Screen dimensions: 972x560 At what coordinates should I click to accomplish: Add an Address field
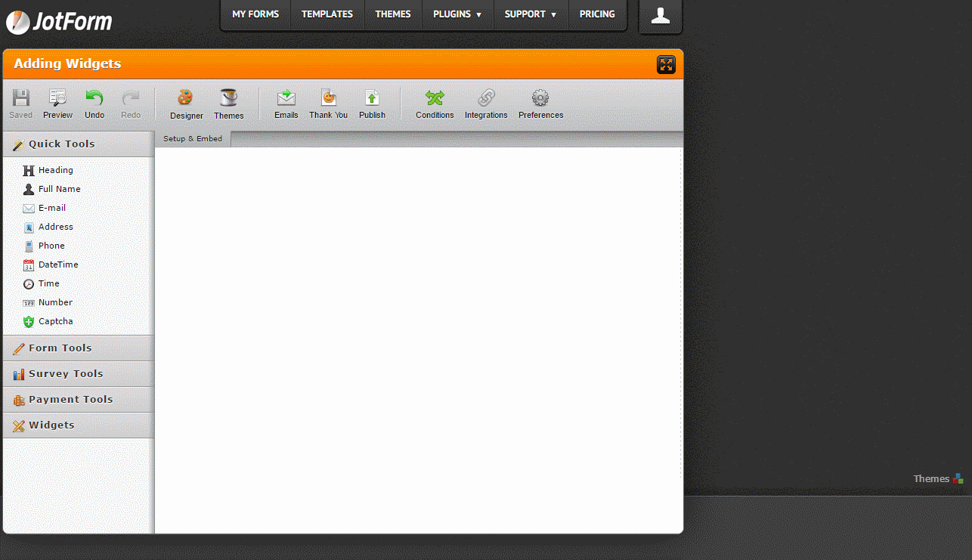tap(48, 227)
